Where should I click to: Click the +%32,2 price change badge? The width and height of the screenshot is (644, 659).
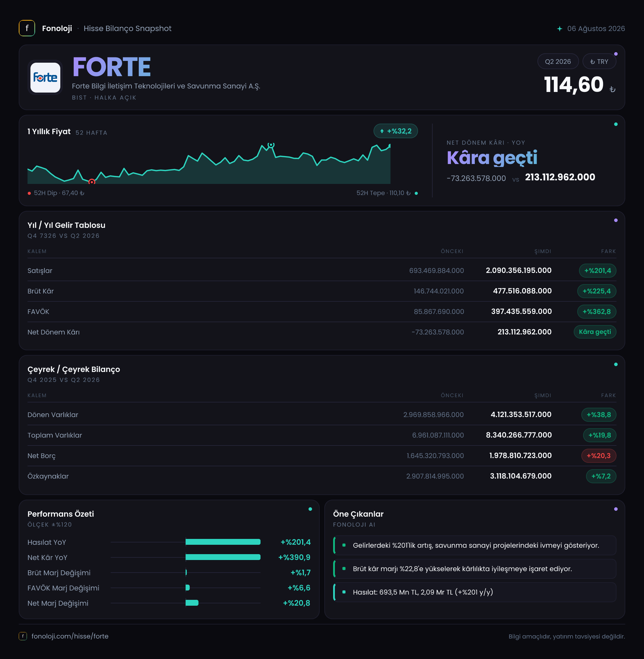point(395,131)
